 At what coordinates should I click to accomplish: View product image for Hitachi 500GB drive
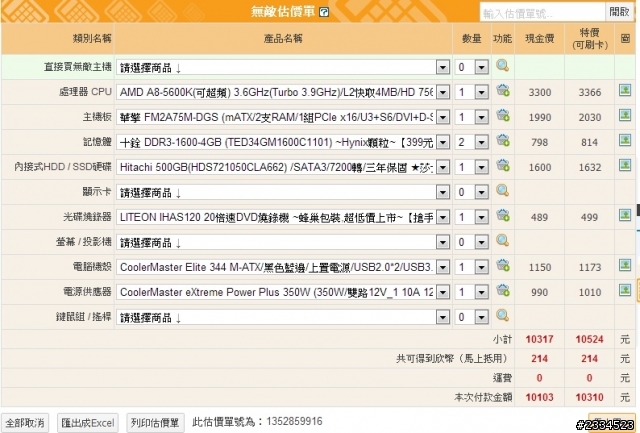(625, 165)
